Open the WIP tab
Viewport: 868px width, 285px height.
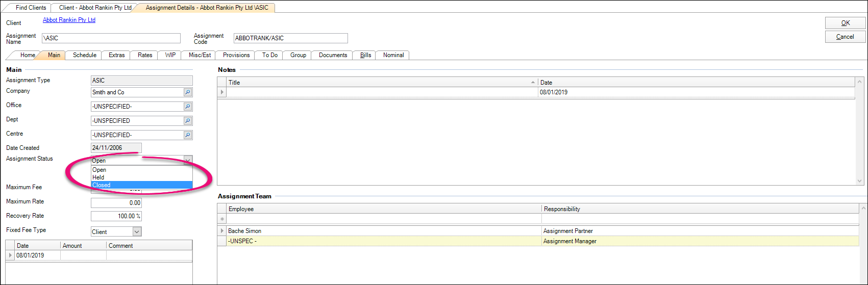click(170, 55)
